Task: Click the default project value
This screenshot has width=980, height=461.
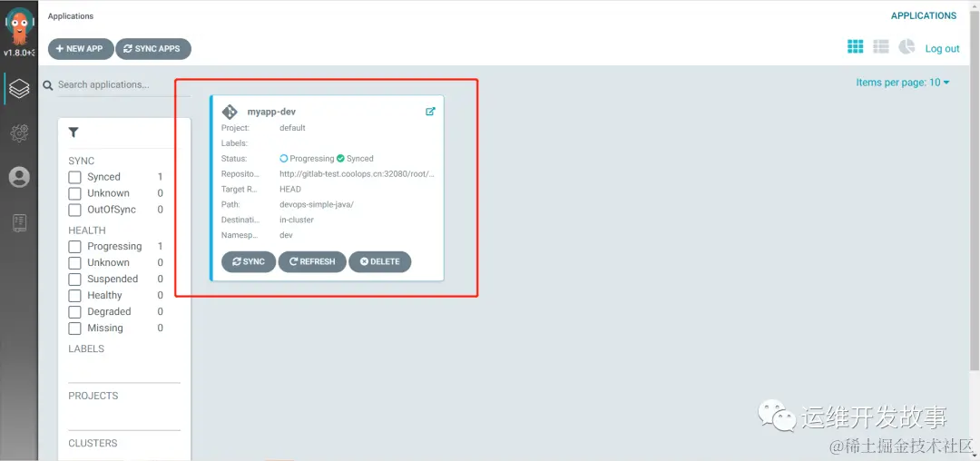Action: click(292, 127)
